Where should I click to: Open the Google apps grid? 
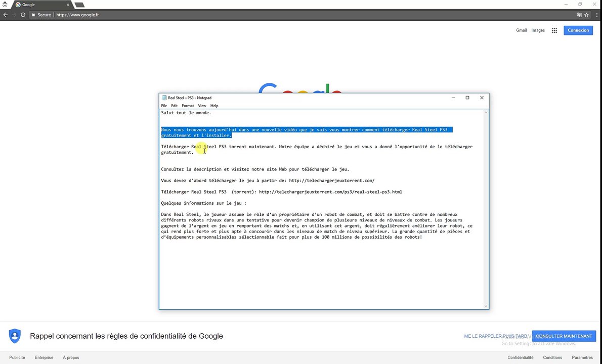pyautogui.click(x=554, y=30)
